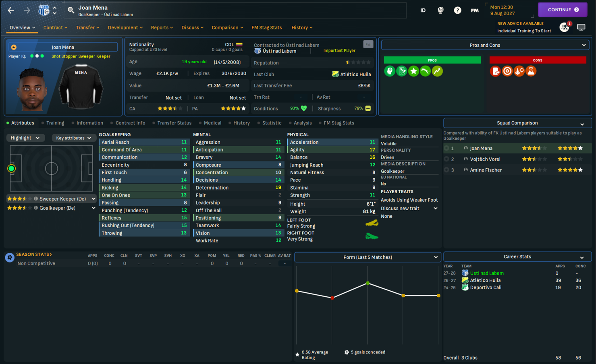Expand the Sweeper Keeper (De) role dropdown arrow
Image resolution: width=596 pixels, height=364 pixels.
tap(93, 199)
